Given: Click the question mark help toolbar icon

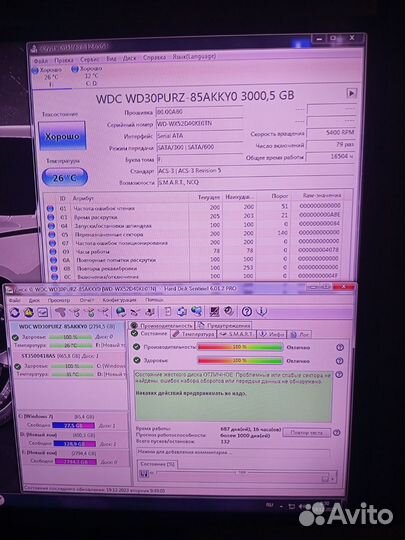Looking at the screenshot, I should pos(246,311).
